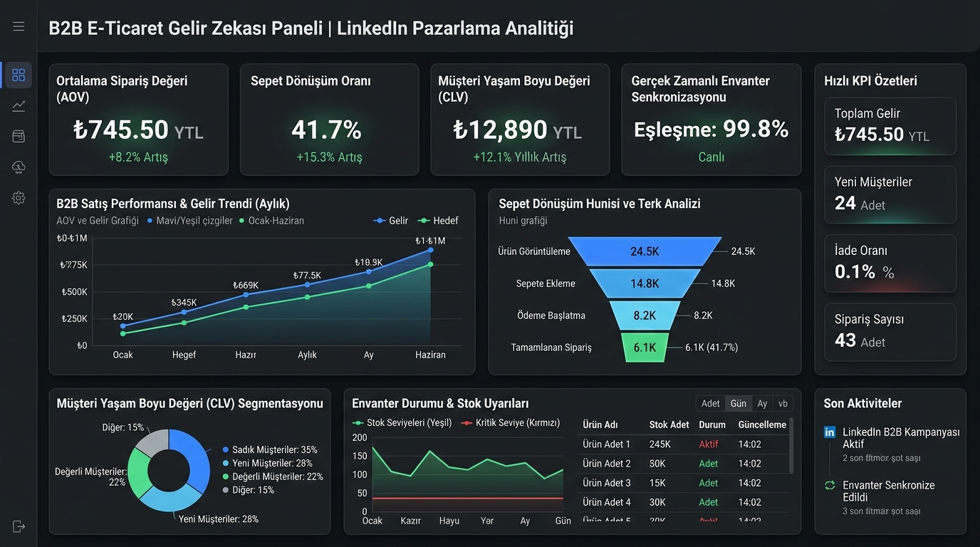Screen dimensions: 980x547
Task: Switch inventory view to vb tab
Action: click(783, 403)
